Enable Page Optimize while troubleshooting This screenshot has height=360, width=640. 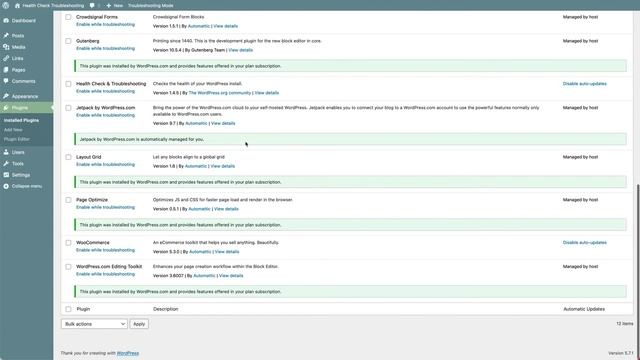point(105,207)
